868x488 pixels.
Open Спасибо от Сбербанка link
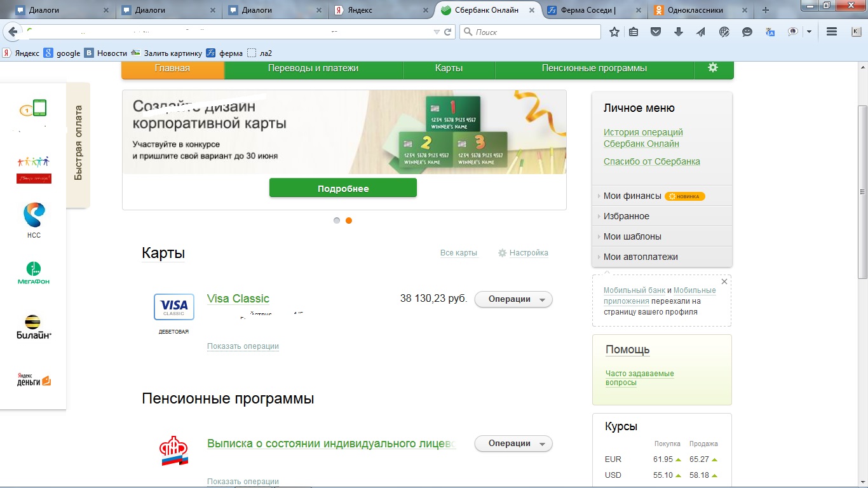652,161
